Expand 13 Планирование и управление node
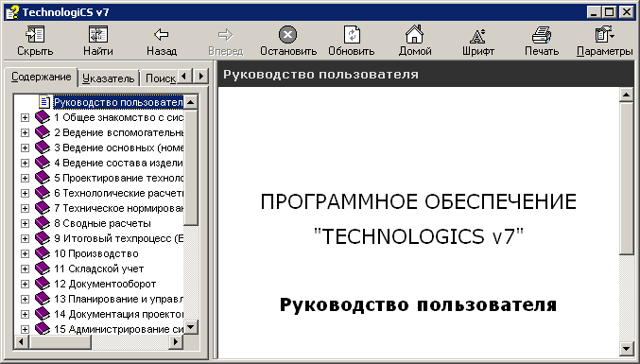 [x=25, y=299]
